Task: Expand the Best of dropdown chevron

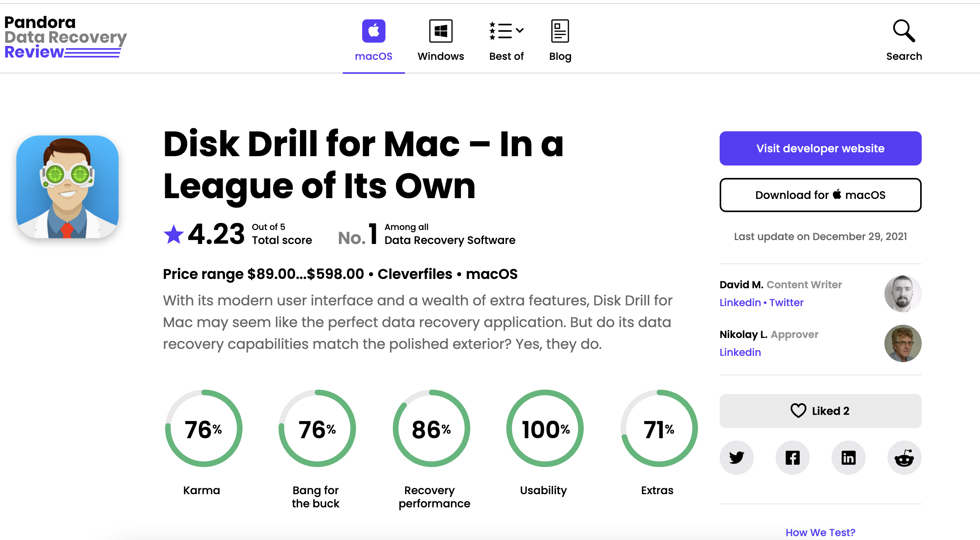Action: (x=520, y=30)
